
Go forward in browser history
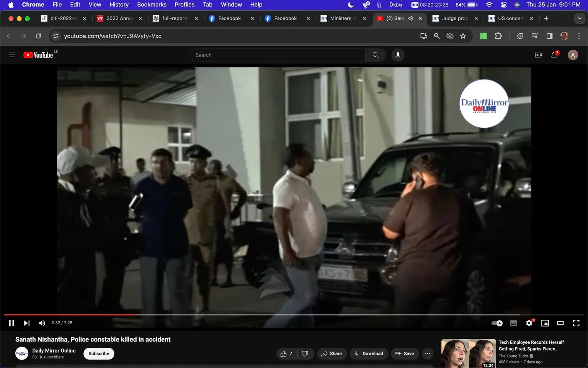pos(24,36)
